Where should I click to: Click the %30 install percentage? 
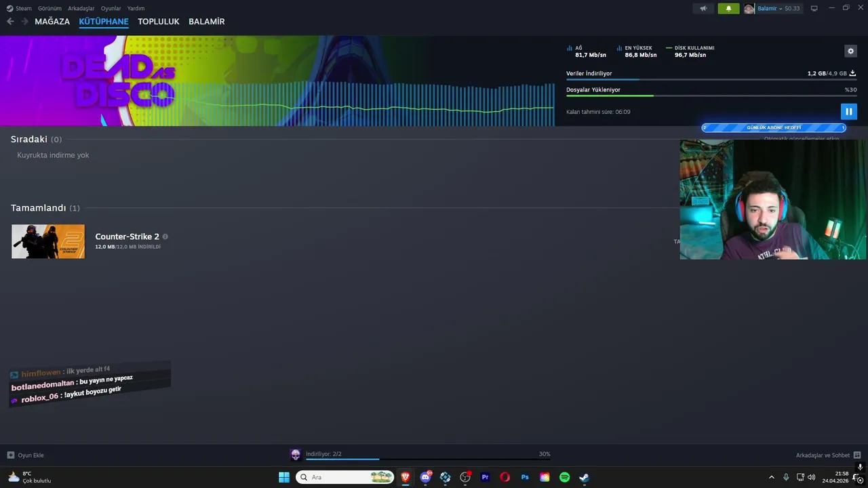click(x=850, y=89)
